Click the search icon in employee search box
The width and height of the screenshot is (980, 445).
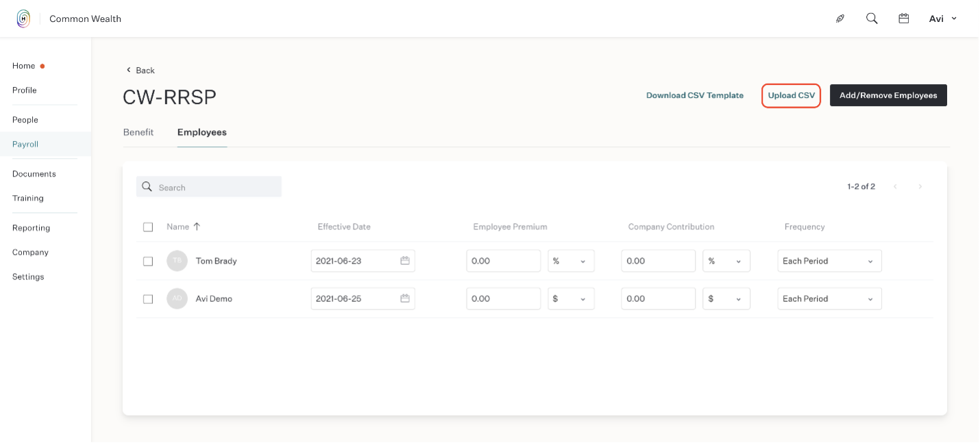[x=147, y=187]
